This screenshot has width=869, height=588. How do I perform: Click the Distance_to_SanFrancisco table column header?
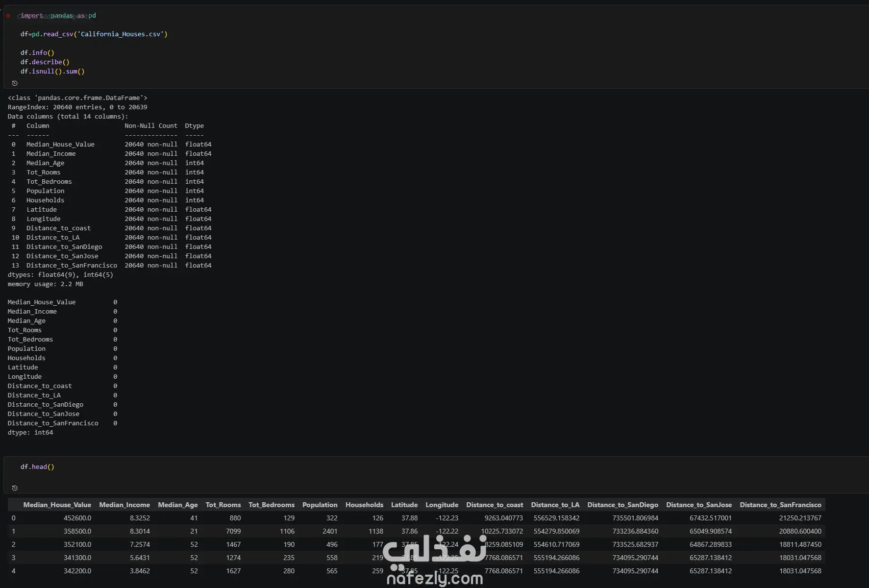[x=781, y=505]
